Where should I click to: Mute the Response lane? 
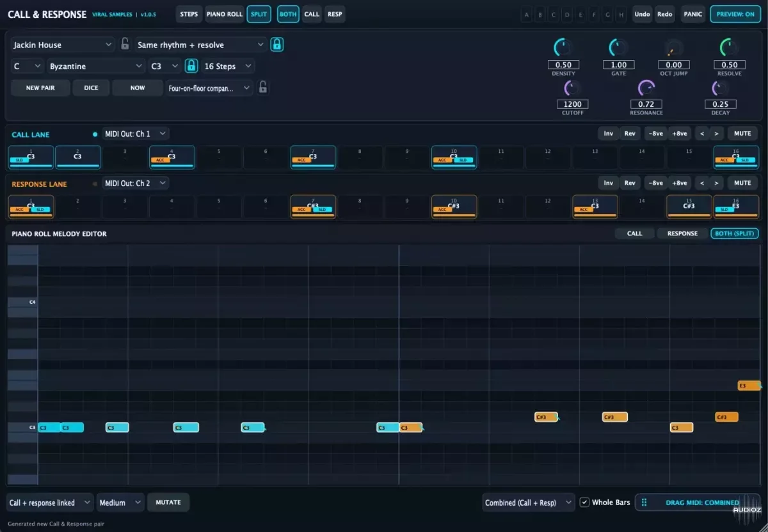[x=742, y=183]
